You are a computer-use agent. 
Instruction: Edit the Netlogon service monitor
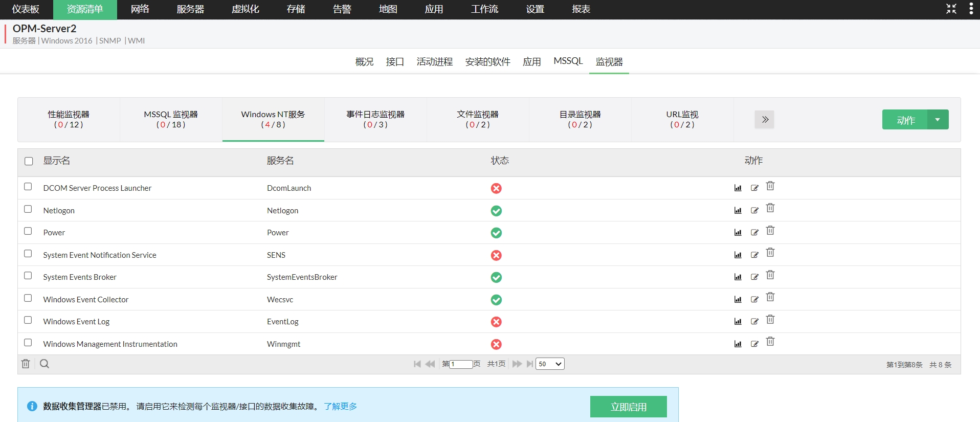click(x=754, y=210)
